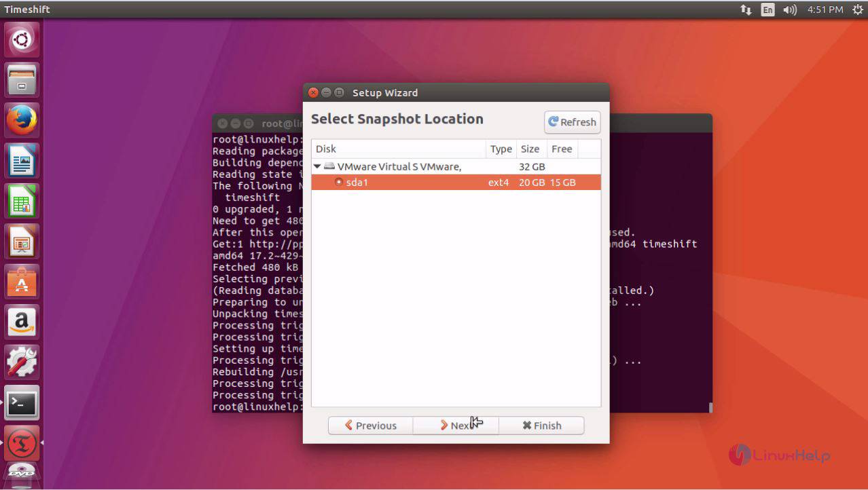Image resolution: width=868 pixels, height=490 pixels.
Task: Close the background terminal window
Action: coord(222,124)
